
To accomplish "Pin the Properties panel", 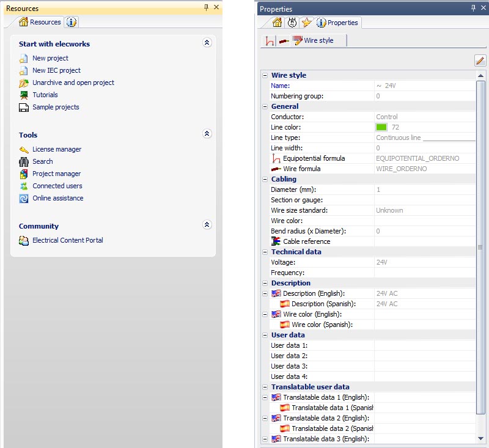I will 473,8.
